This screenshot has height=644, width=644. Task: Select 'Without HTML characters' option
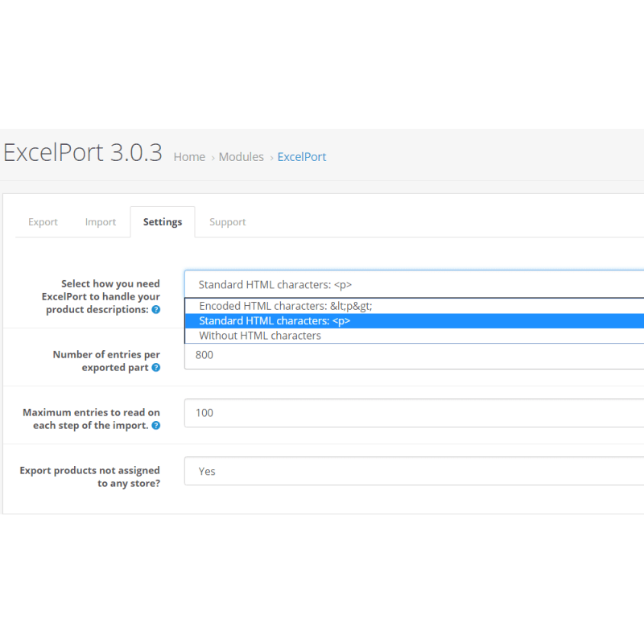tap(260, 336)
